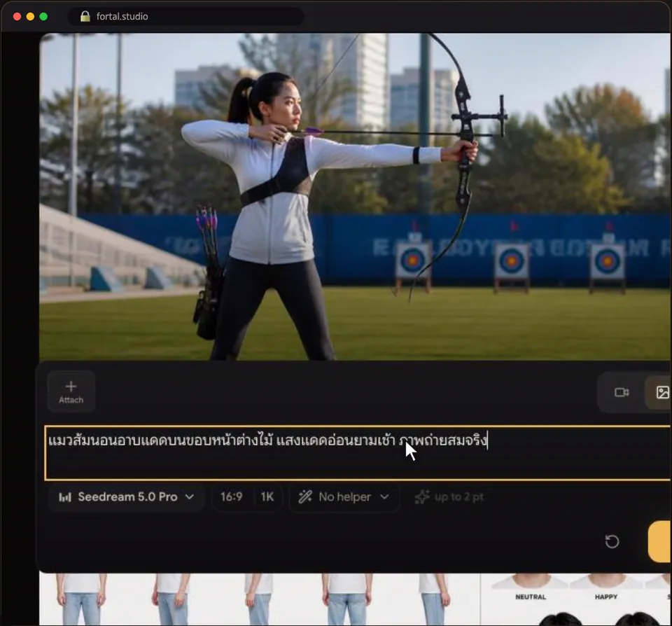Open the Seedream 5.0 Pro model dropdown
This screenshot has width=672, height=626.
(x=127, y=497)
